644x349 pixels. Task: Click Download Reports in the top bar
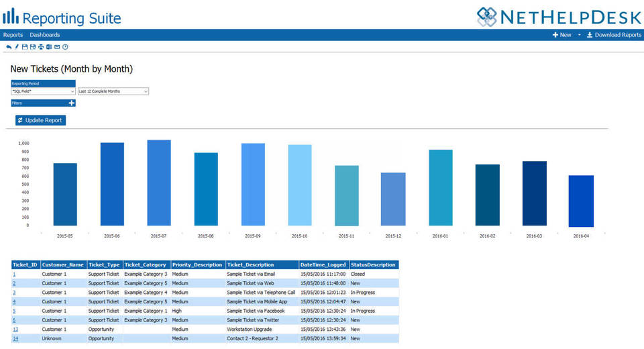coord(614,35)
